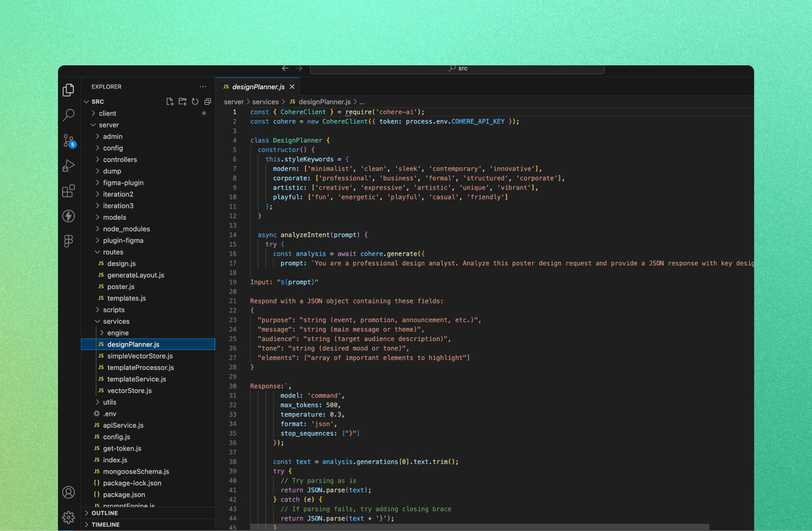Collapse the server folder
The width and height of the screenshot is (812, 531).
(148, 125)
